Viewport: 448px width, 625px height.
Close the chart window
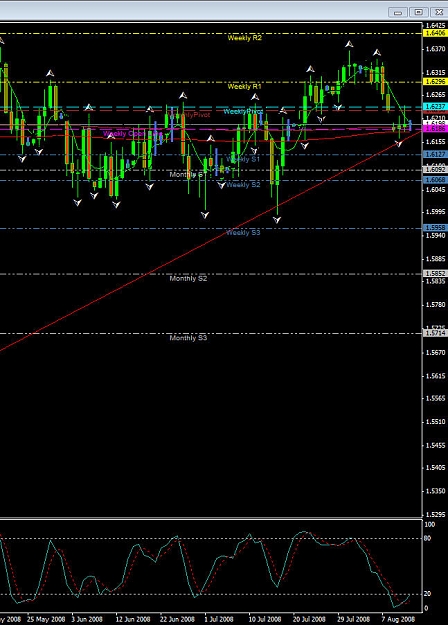point(438,12)
